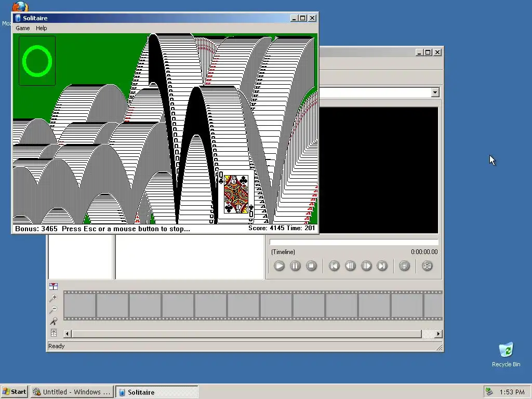This screenshot has height=399, width=532.
Task: Toggle the timeline/storyboard view icon
Action: coord(54,286)
